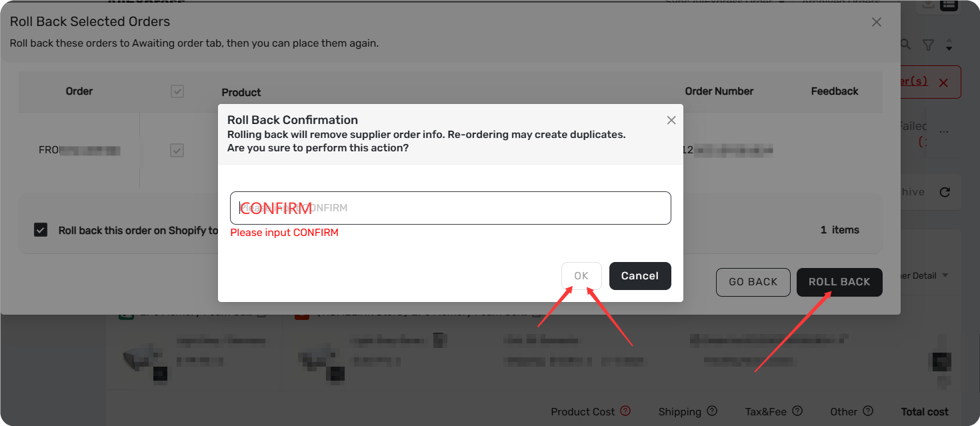Toggle the checkbox in the FRO order row
Screen dimensions: 980x426
pyautogui.click(x=177, y=150)
